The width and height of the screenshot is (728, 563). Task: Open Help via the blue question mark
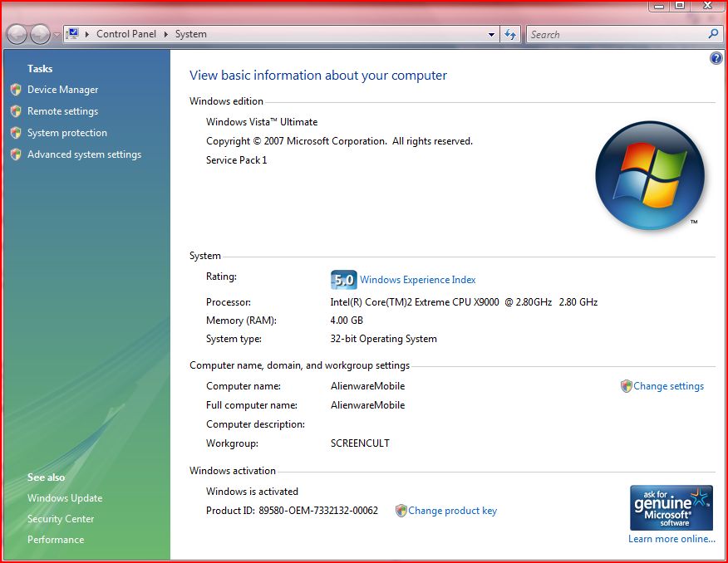[x=716, y=58]
